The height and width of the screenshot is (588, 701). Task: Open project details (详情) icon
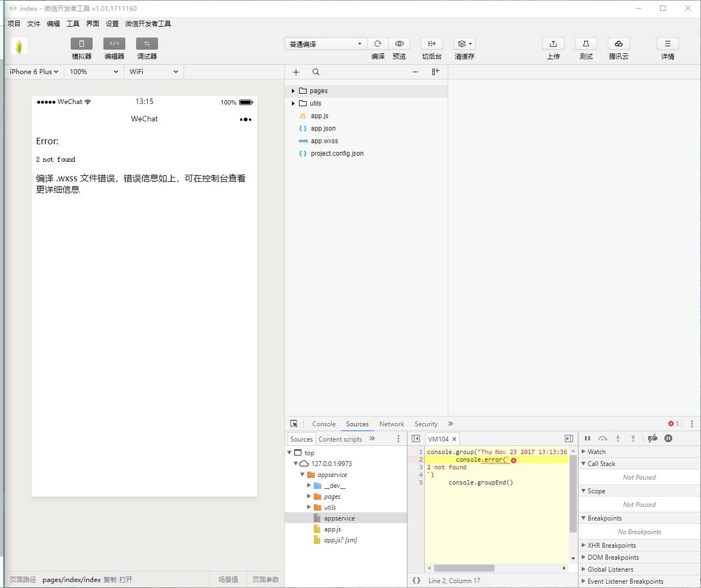pyautogui.click(x=668, y=44)
